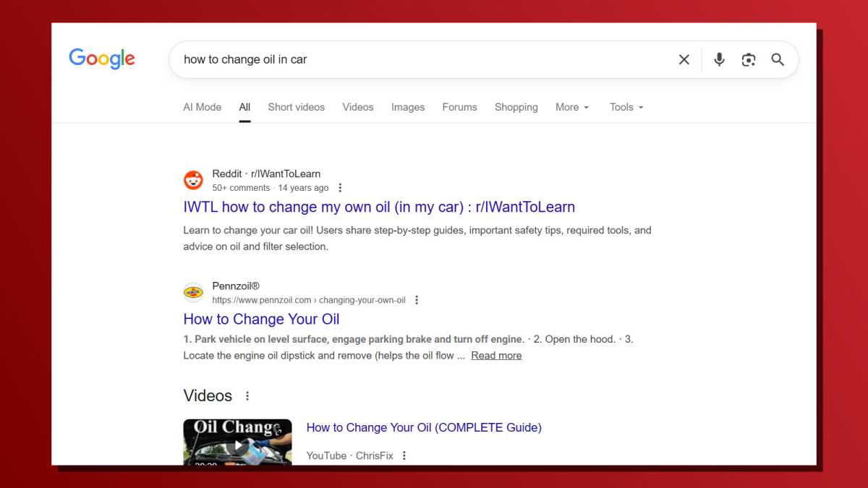Select the Shopping tab

(516, 107)
